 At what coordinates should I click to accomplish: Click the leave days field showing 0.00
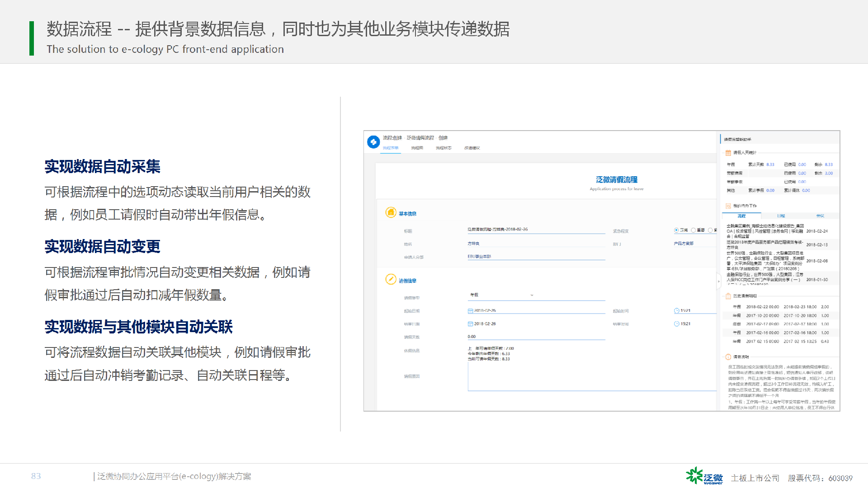point(536,337)
